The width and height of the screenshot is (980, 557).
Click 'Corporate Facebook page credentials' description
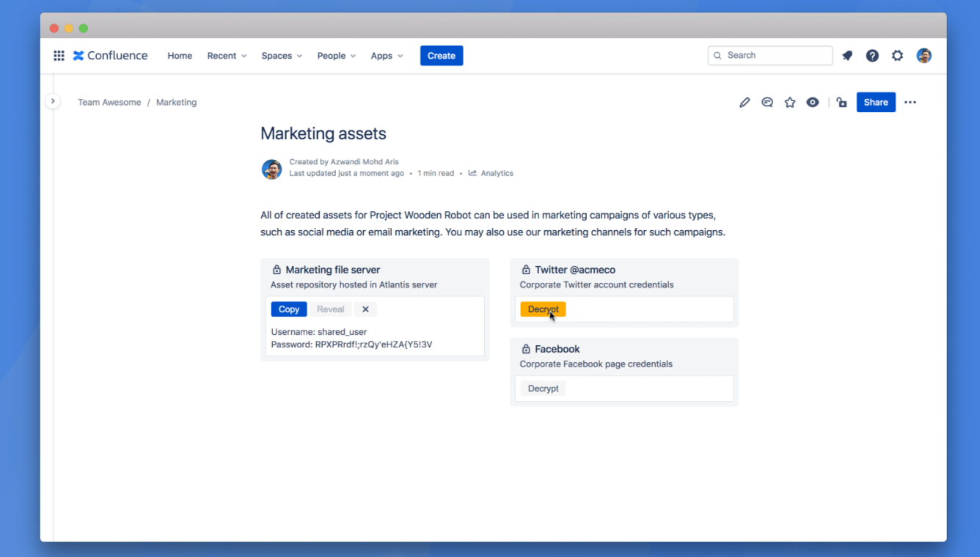596,364
